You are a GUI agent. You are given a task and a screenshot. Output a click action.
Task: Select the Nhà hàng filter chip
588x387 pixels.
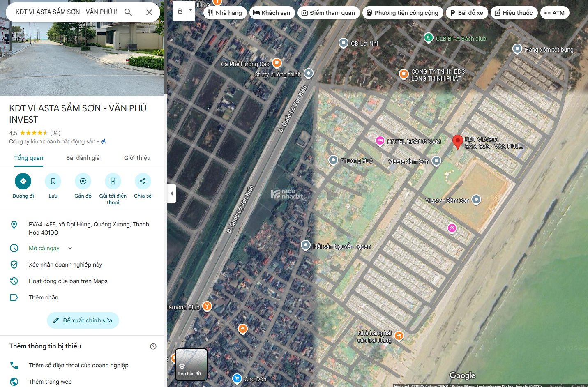(225, 13)
